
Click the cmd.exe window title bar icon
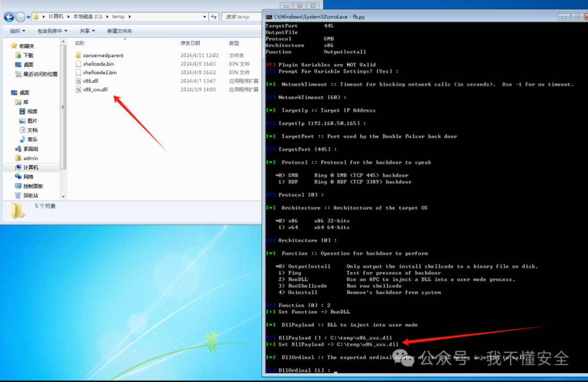(x=269, y=17)
